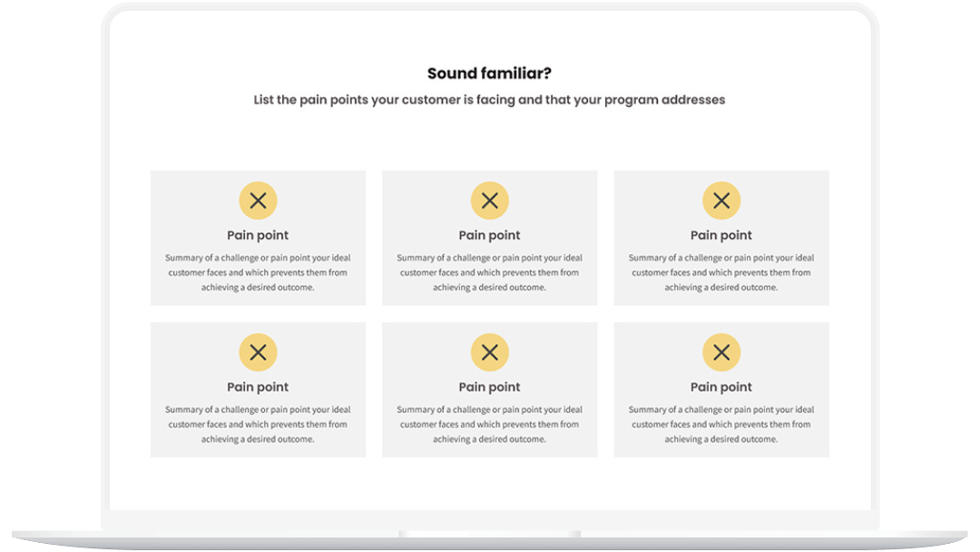Click the summary paragraph in the bottom-middle card

pyautogui.click(x=489, y=425)
